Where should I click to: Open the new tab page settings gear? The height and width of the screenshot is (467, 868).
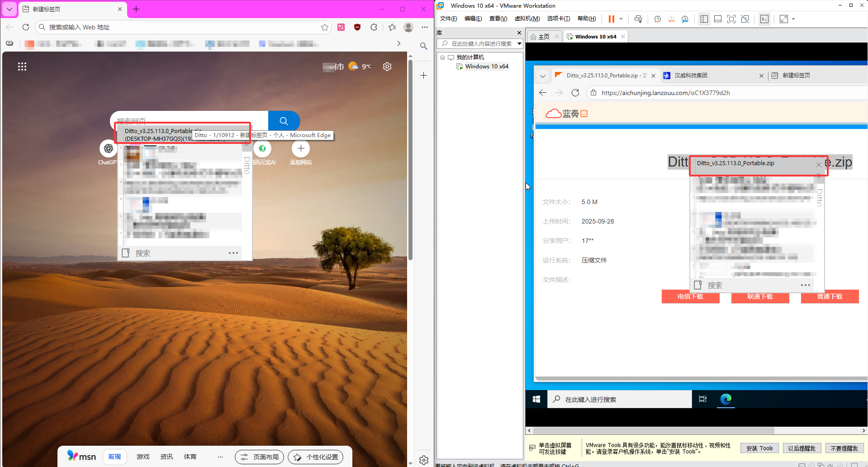(387, 67)
